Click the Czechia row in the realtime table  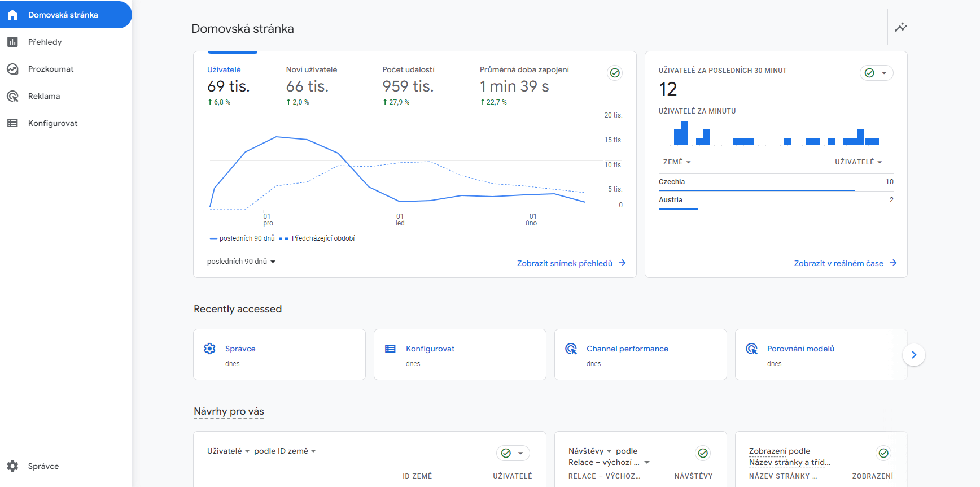776,182
